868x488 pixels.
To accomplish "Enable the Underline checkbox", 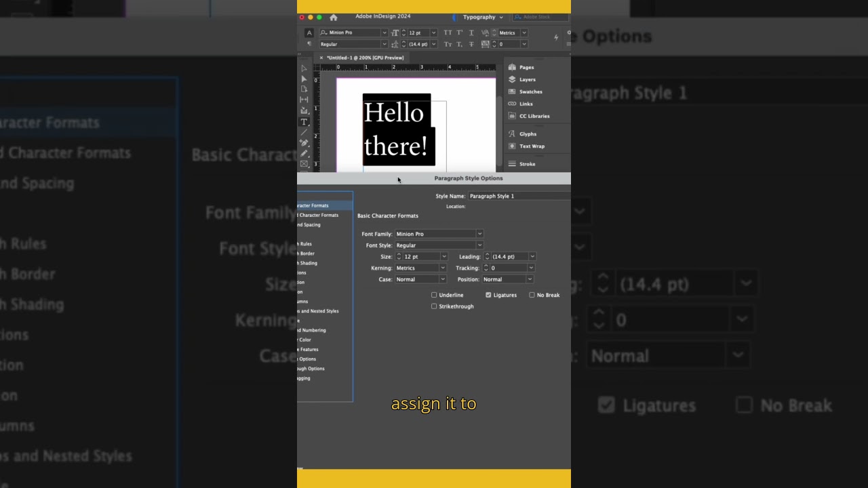I will pos(434,295).
